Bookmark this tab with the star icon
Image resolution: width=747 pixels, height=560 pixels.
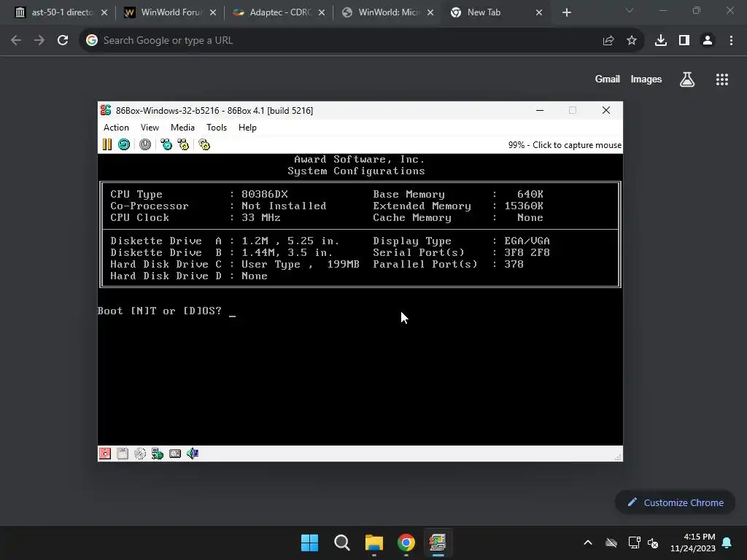click(632, 41)
